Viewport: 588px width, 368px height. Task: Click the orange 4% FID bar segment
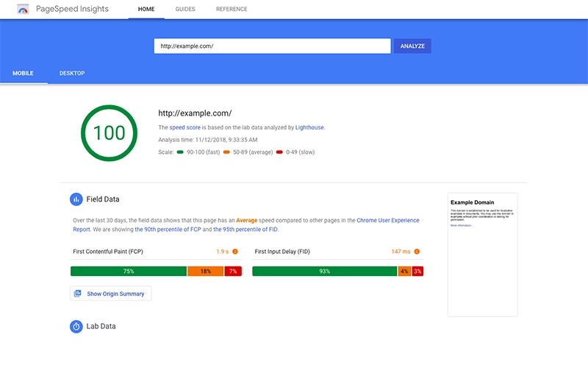tap(404, 271)
